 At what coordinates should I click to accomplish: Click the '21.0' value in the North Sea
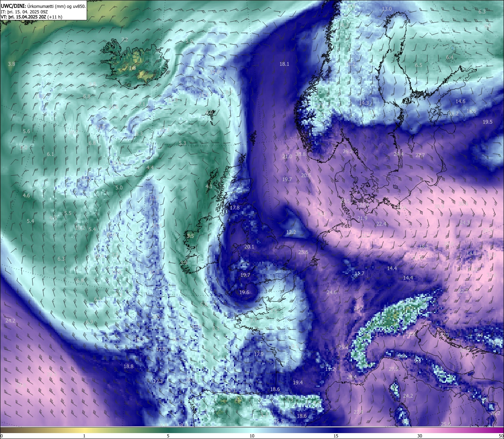(x=287, y=157)
